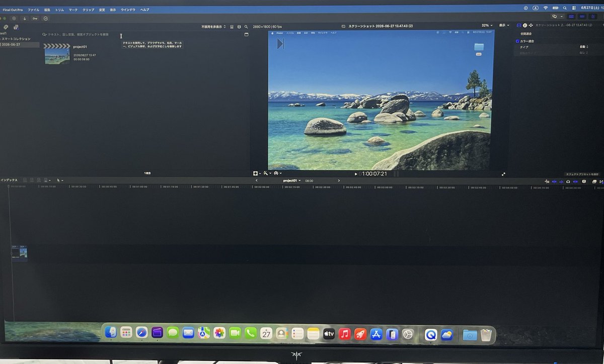
Task: Open the video inspector icon
Action: (519, 25)
